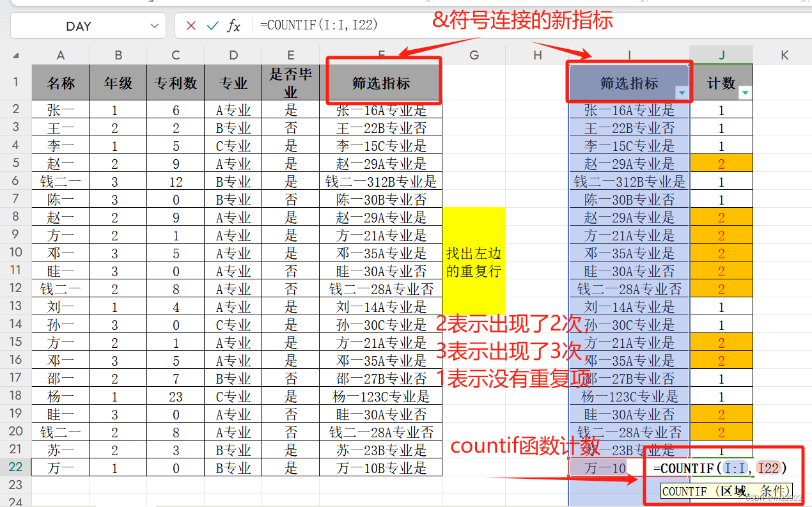The image size is (812, 507).
Task: Click the 名称 header cell
Action: (61, 82)
